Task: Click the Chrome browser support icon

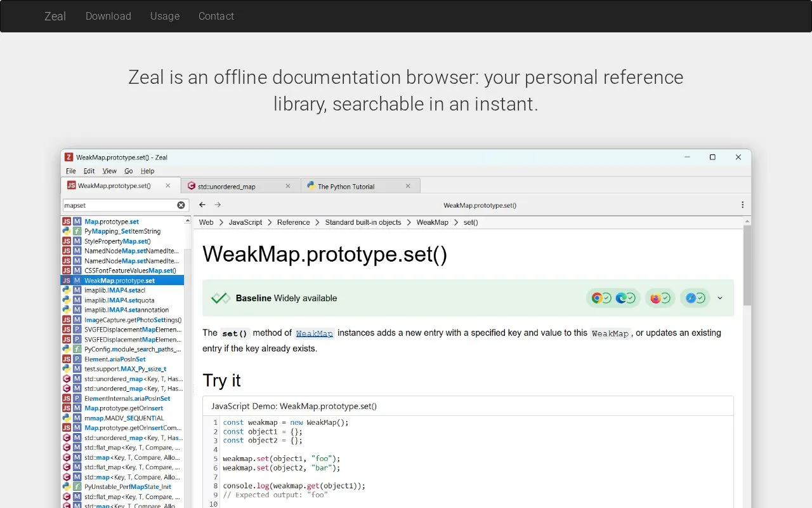Action: coord(596,298)
